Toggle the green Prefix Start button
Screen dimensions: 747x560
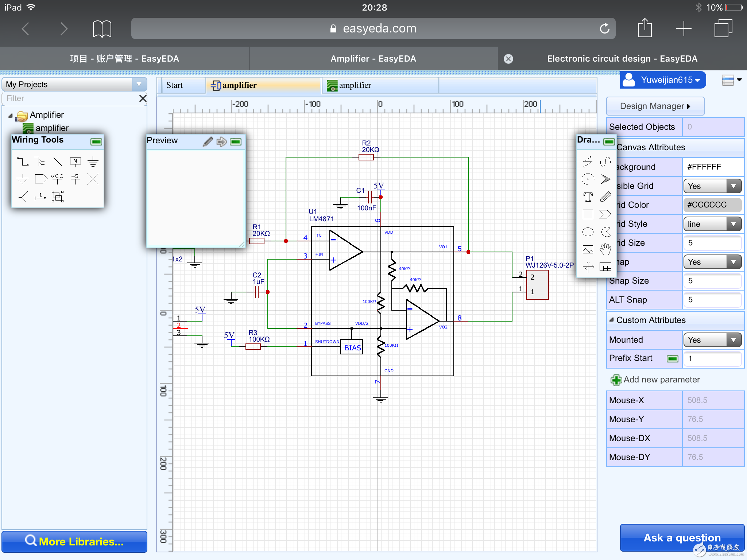(x=672, y=358)
